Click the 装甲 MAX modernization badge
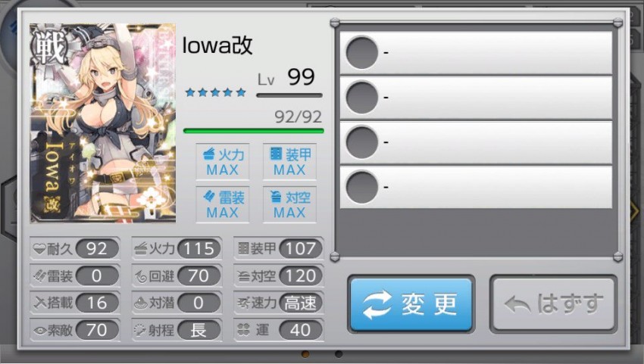The width and height of the screenshot is (644, 364). [289, 162]
